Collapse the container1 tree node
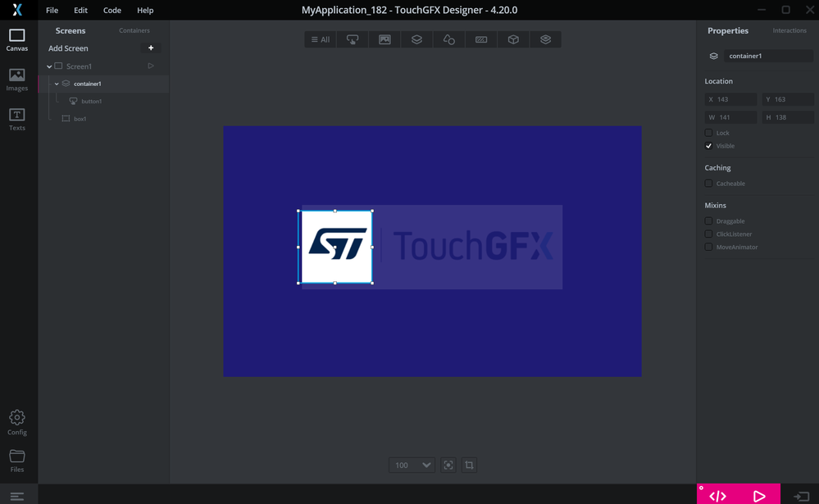The image size is (819, 504). pyautogui.click(x=57, y=84)
